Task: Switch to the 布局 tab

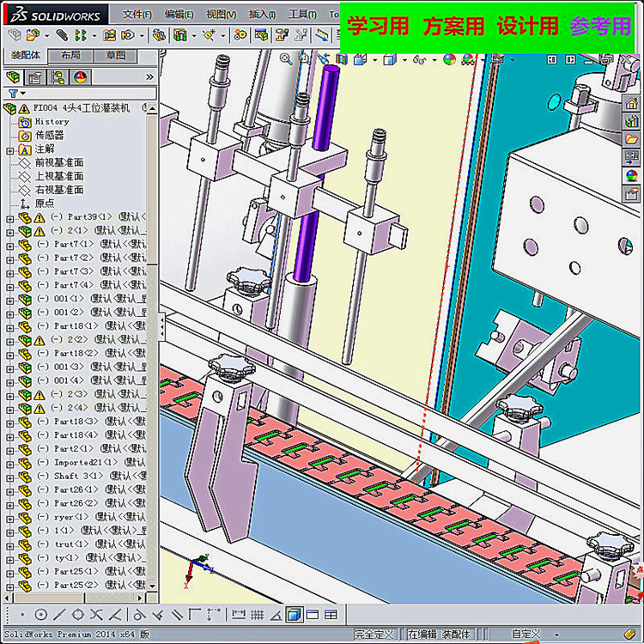Action: pyautogui.click(x=71, y=55)
